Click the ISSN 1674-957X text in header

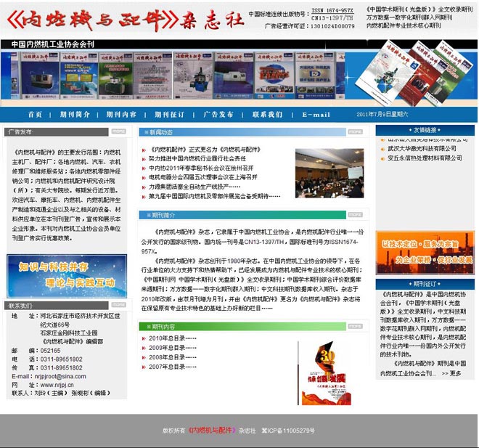[332, 11]
